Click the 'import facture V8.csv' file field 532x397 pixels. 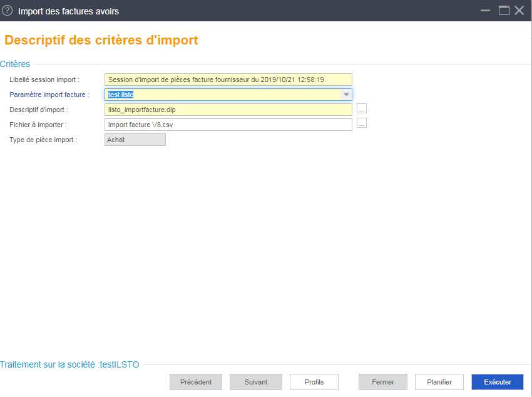pos(228,125)
